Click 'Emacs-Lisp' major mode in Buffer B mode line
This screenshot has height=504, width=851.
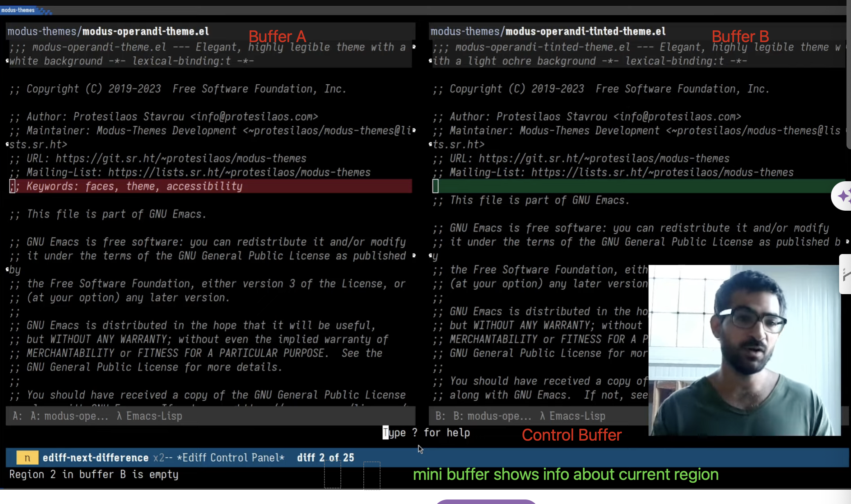pos(577,416)
